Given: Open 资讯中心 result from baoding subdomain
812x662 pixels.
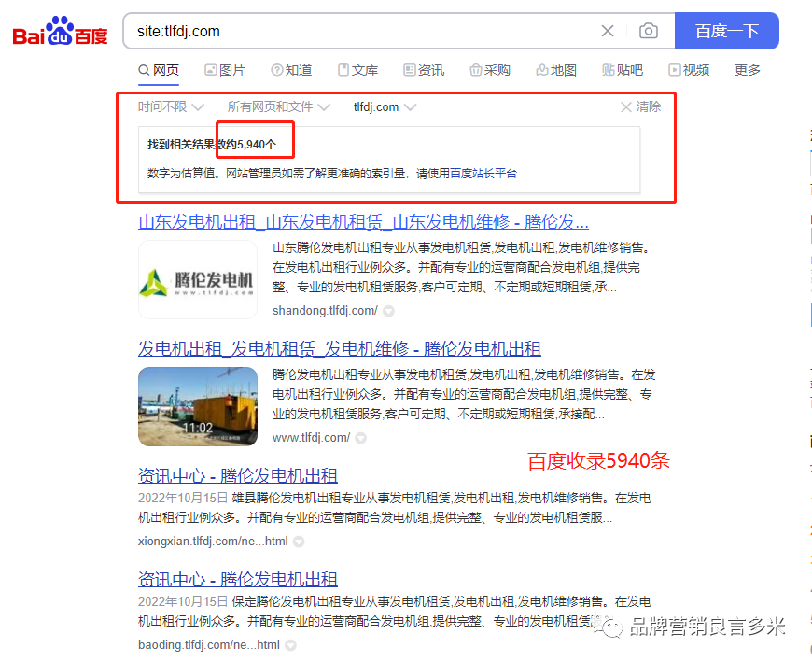Looking at the screenshot, I should click(x=238, y=579).
